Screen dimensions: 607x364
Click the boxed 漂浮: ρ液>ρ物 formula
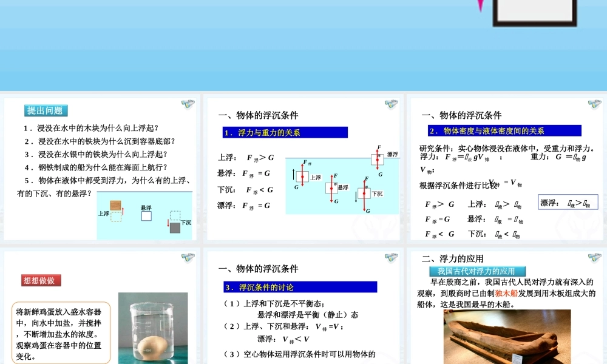(568, 202)
